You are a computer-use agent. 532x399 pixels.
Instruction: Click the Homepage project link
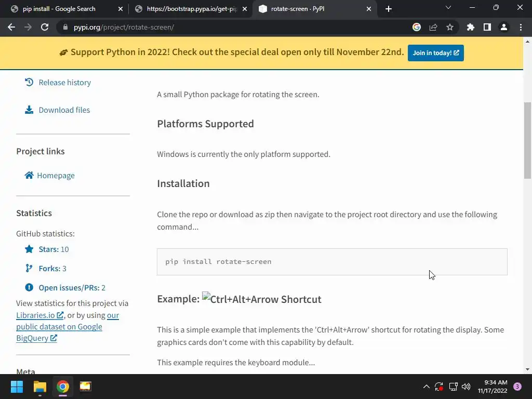[x=56, y=176]
